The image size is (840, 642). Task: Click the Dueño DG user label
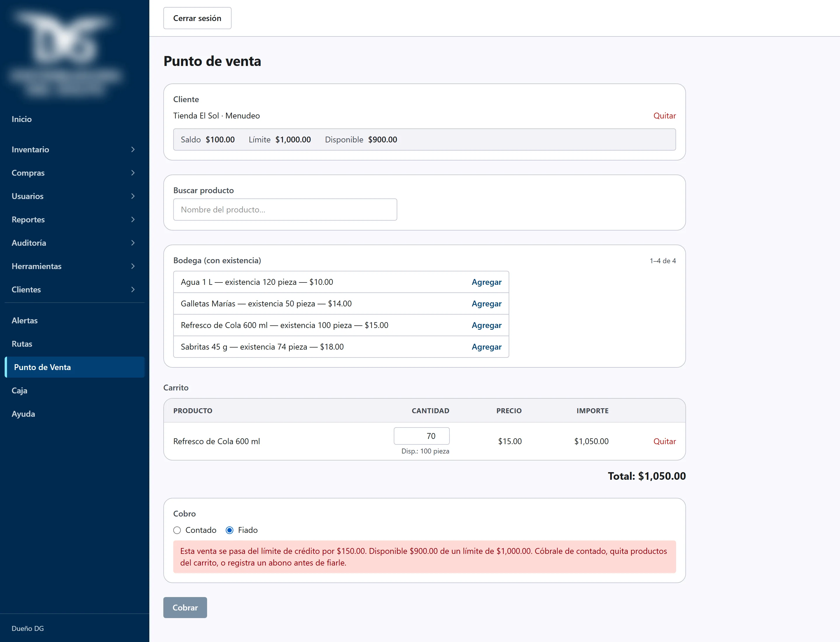pos(27,628)
